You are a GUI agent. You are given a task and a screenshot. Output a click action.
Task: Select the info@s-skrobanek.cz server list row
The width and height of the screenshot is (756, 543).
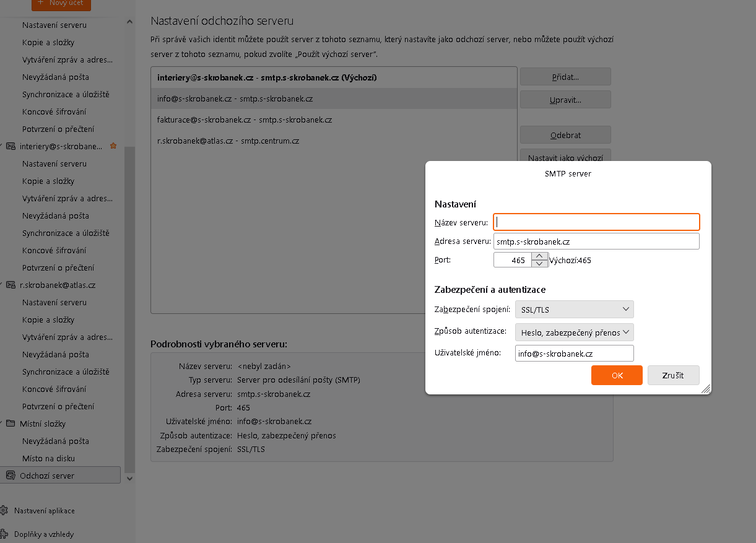334,98
